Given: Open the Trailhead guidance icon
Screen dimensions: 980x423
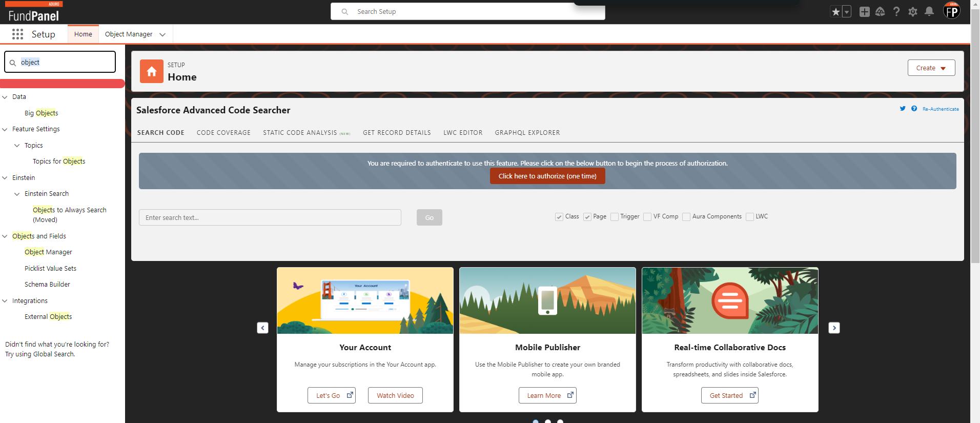Looking at the screenshot, I should (880, 12).
